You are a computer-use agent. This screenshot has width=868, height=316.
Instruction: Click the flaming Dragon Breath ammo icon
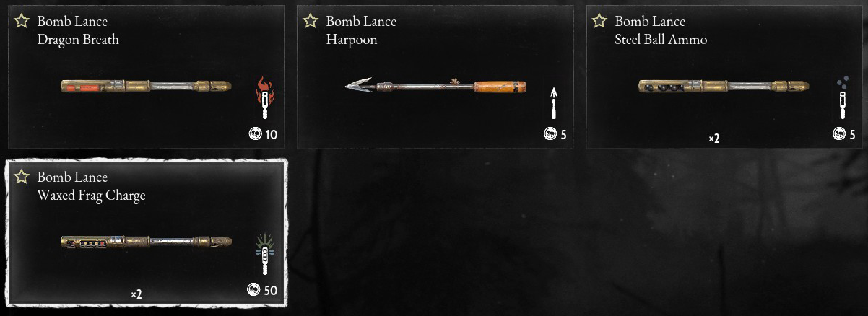tap(265, 99)
